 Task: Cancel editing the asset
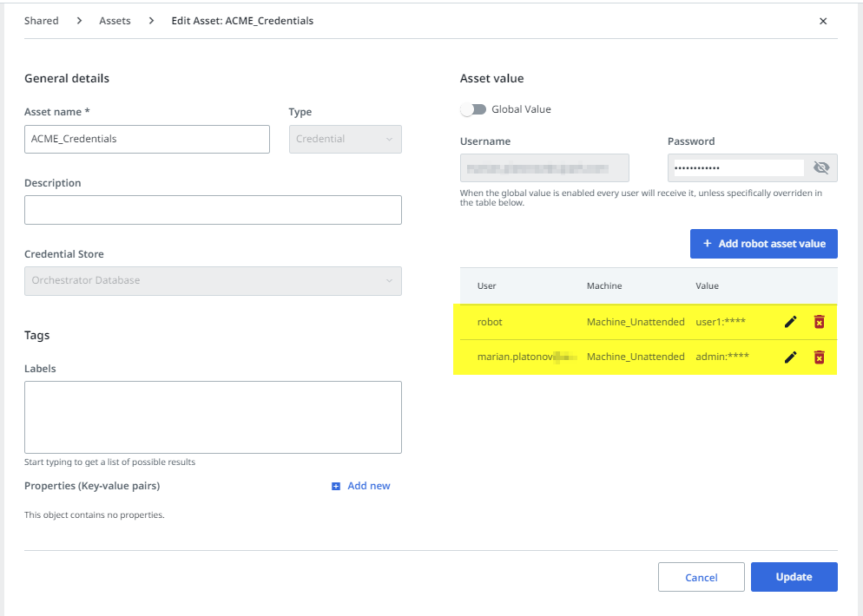(x=701, y=576)
